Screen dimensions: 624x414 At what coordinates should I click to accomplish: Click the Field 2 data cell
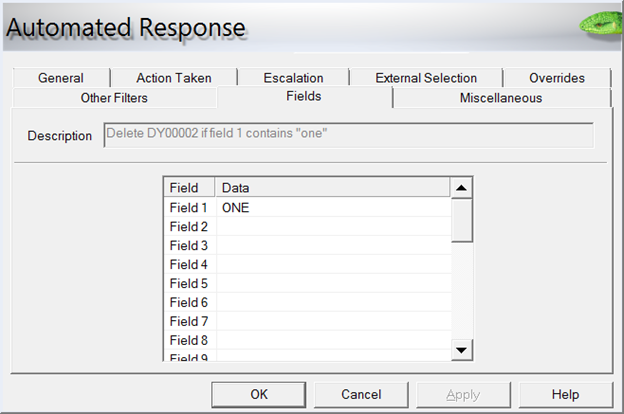(x=333, y=226)
